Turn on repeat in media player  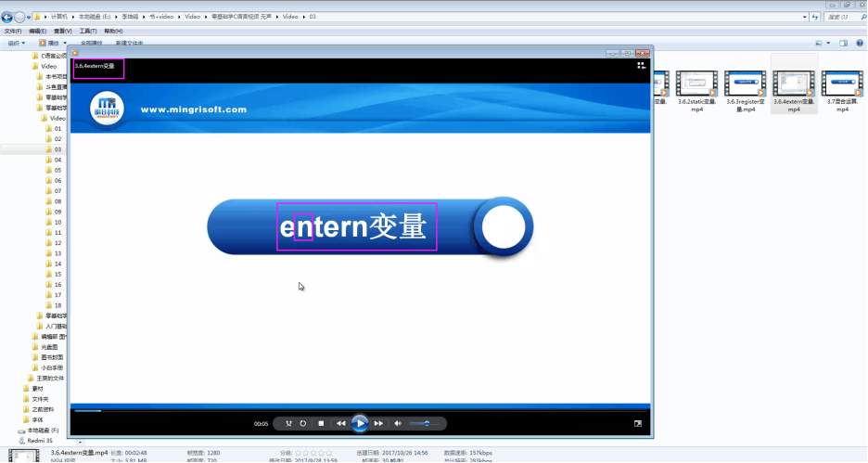pyautogui.click(x=303, y=424)
